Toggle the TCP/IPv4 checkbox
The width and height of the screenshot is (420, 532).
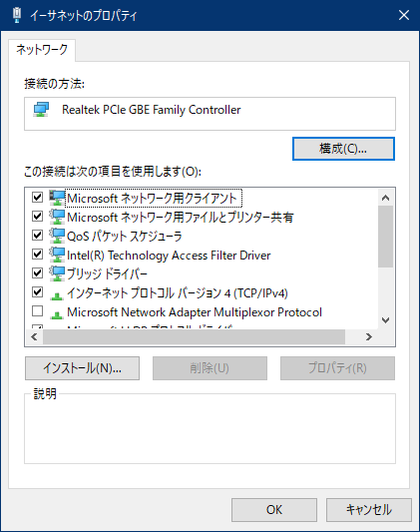[x=37, y=291]
